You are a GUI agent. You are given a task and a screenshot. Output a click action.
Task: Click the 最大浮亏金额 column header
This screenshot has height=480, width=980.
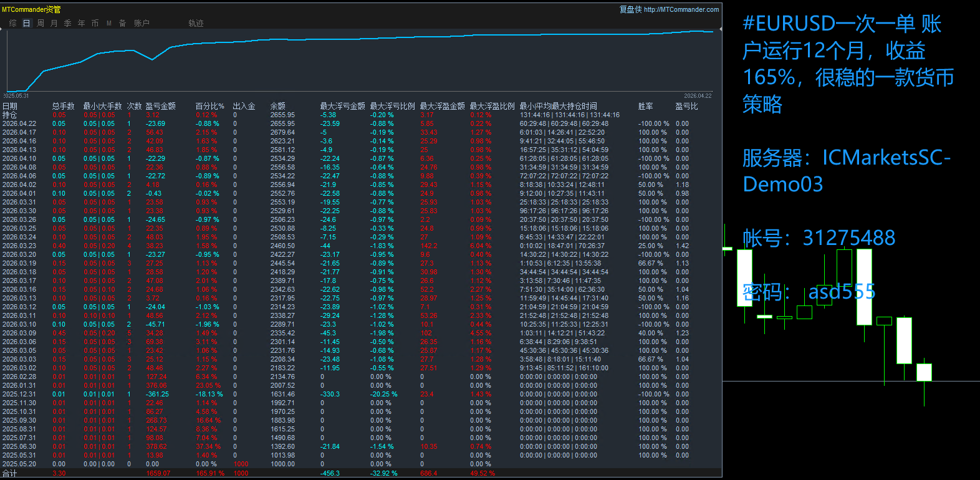click(342, 106)
